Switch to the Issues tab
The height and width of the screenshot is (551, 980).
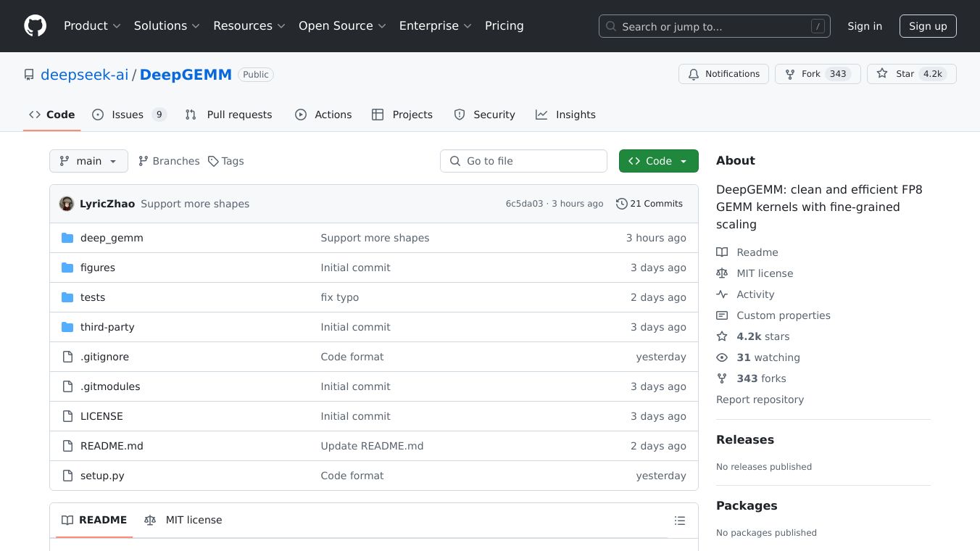point(129,115)
